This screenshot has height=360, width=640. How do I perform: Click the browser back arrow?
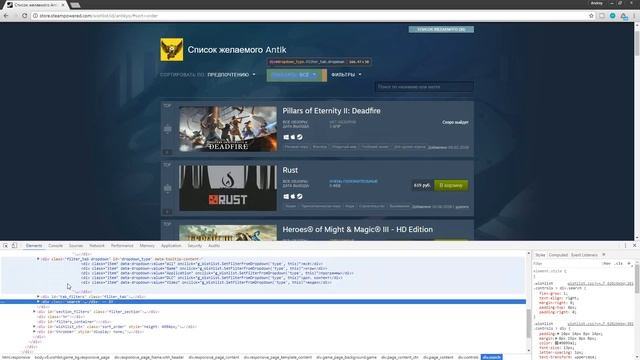(6, 16)
